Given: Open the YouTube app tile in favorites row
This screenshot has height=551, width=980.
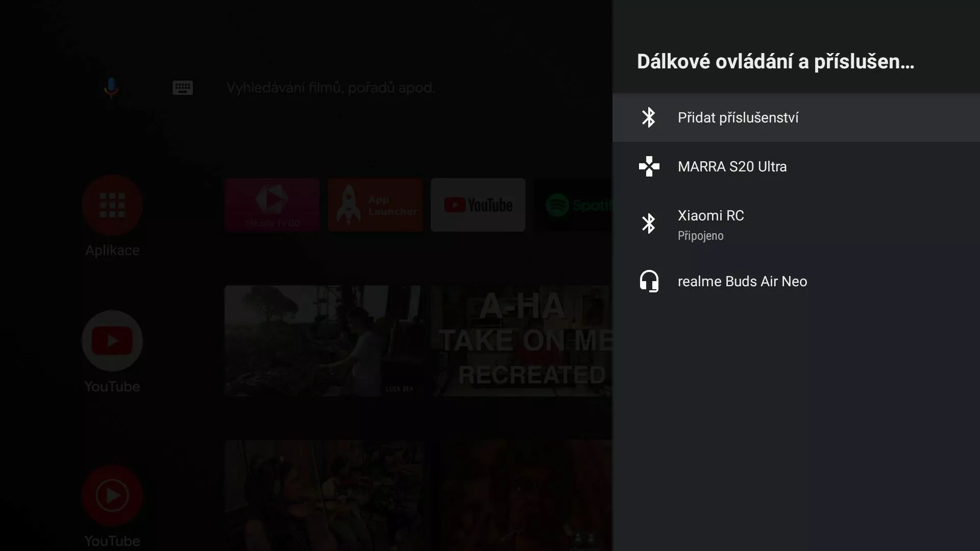Looking at the screenshot, I should [478, 205].
